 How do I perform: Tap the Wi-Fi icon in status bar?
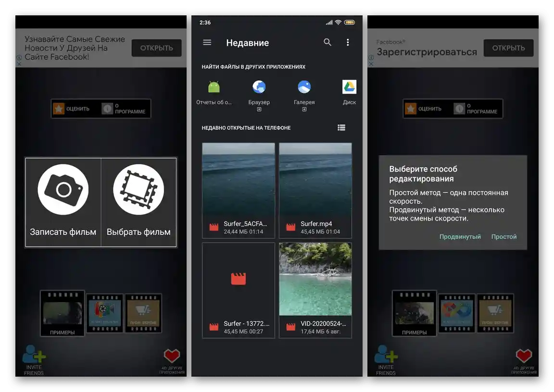338,22
